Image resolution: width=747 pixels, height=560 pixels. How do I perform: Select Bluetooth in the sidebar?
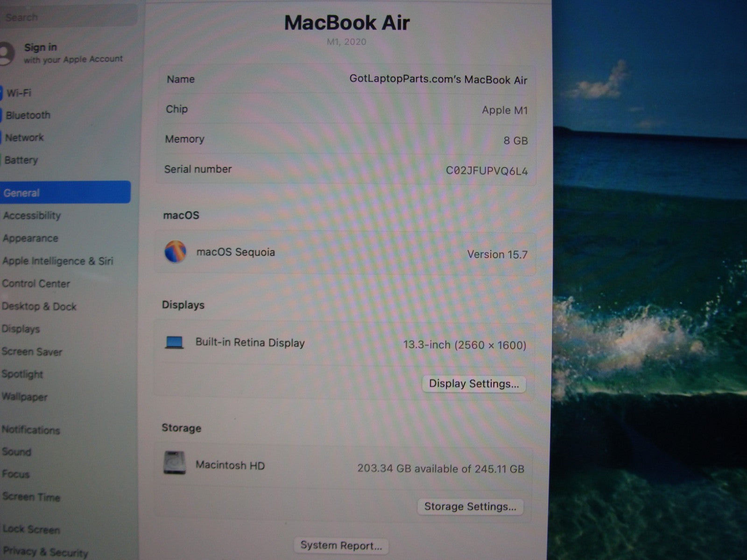28,115
